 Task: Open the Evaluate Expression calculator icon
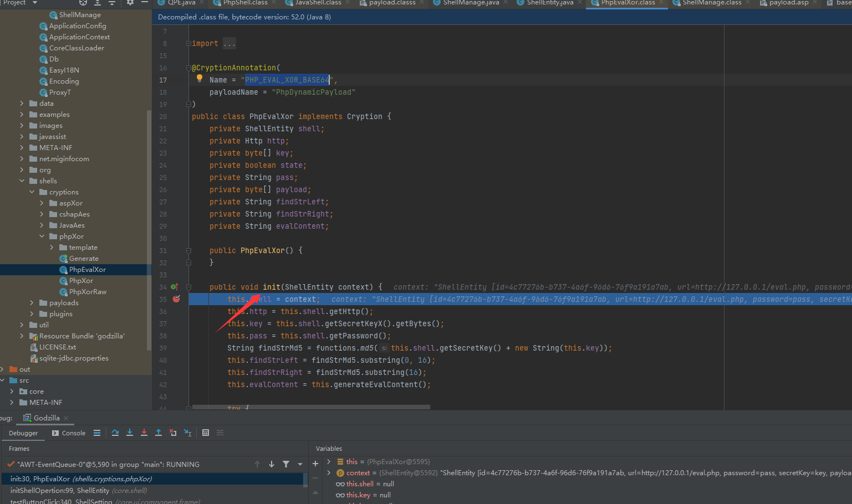206,433
